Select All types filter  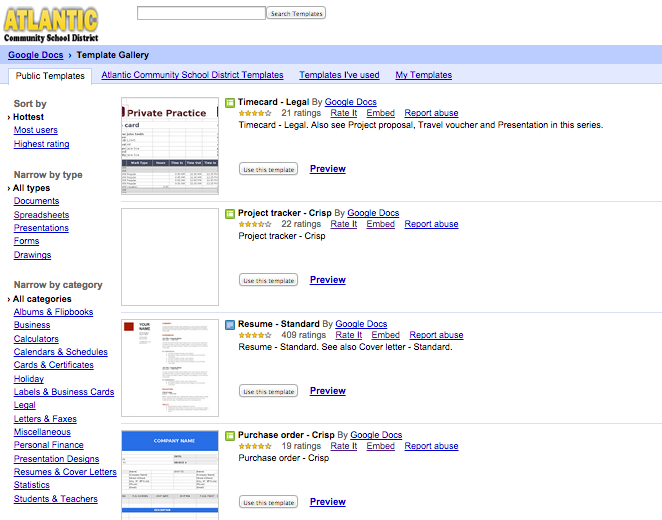click(x=31, y=188)
